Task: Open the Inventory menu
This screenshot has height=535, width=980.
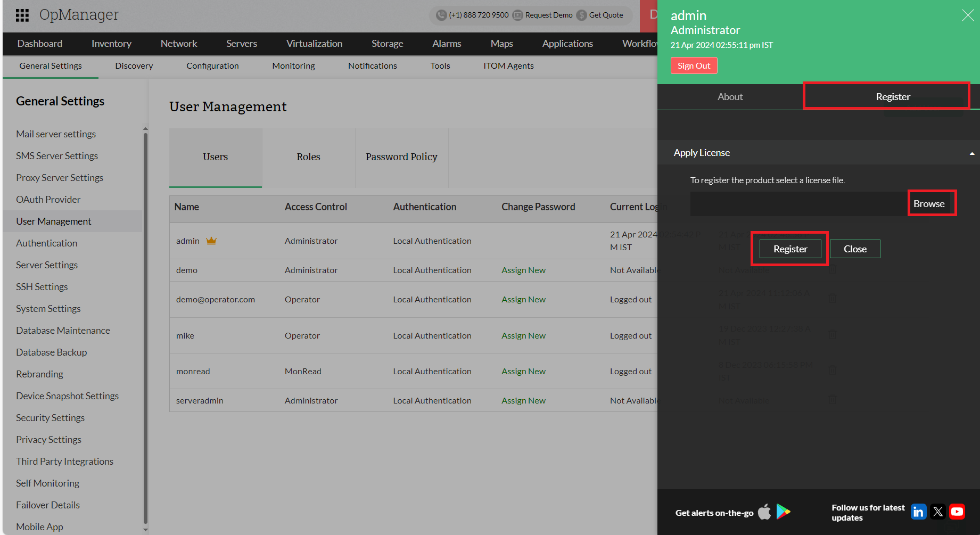Action: [111, 44]
